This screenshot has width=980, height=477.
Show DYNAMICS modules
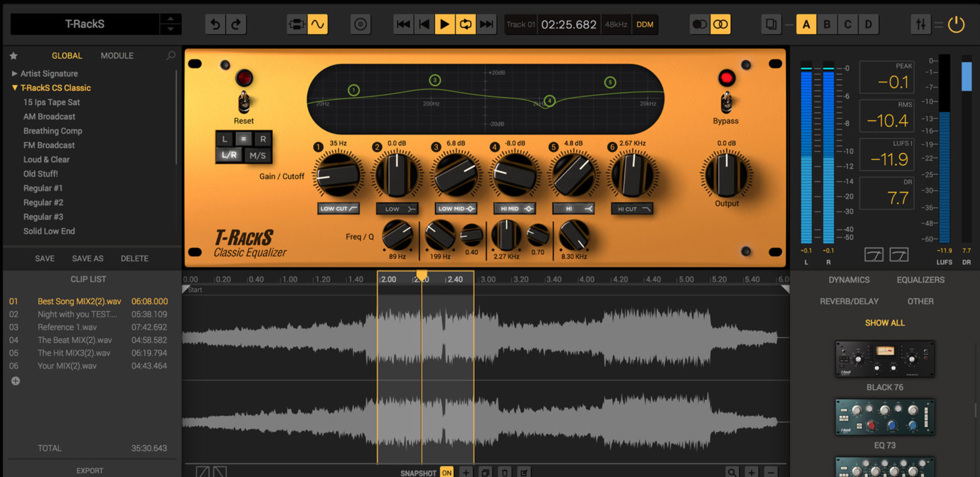pyautogui.click(x=849, y=280)
